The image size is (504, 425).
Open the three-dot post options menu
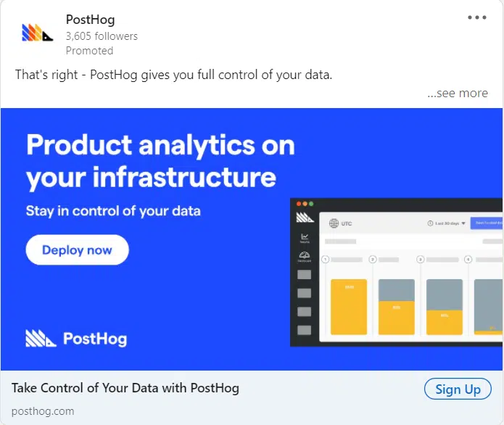tap(477, 17)
